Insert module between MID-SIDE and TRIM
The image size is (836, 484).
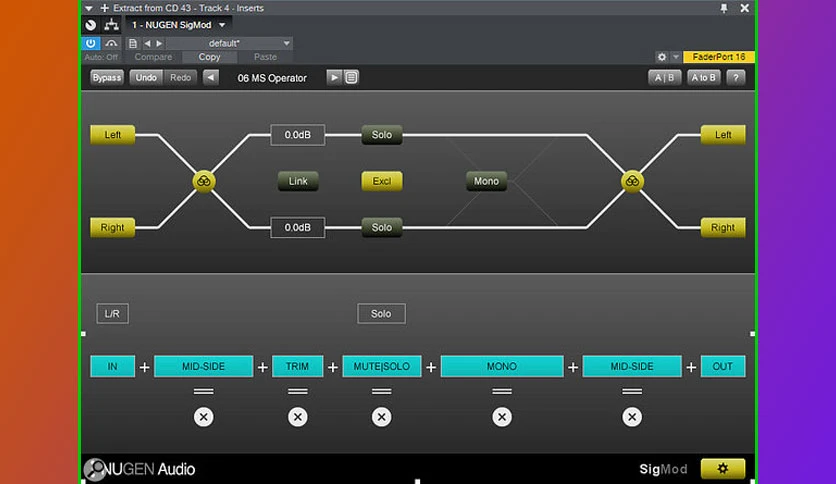pos(262,367)
